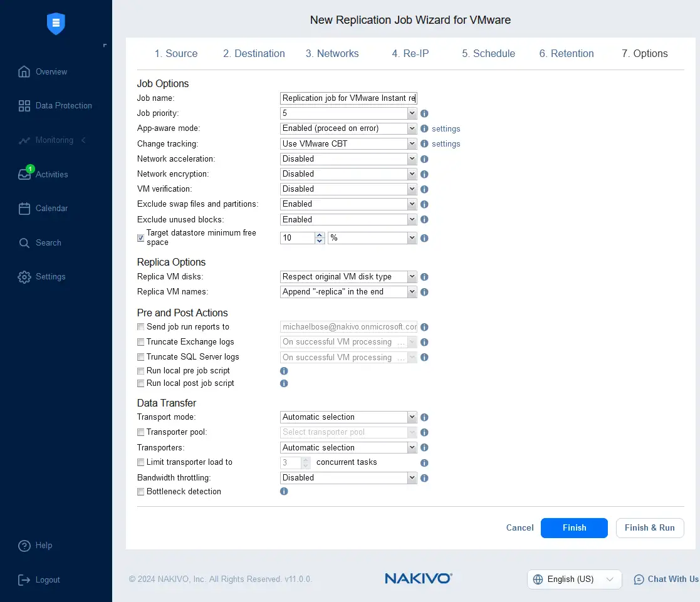This screenshot has width=700, height=602.
Task: Click the NAKIVO shield logo icon
Action: (x=56, y=23)
